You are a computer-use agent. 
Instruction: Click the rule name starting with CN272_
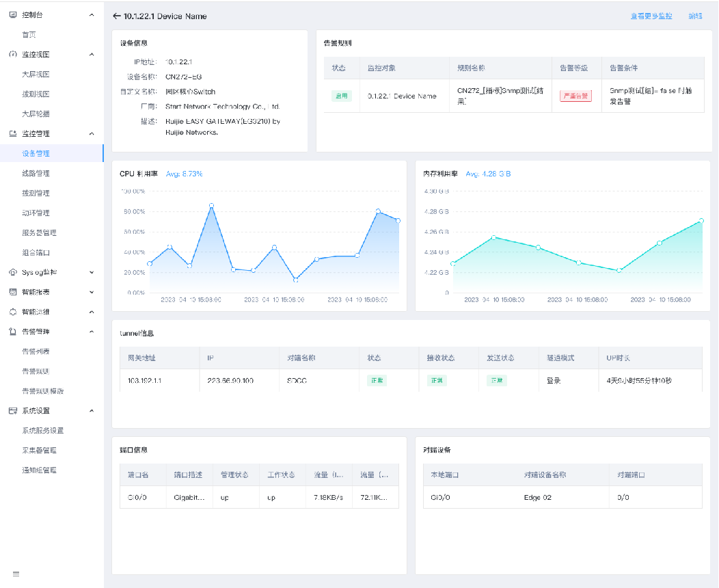tap(500, 96)
